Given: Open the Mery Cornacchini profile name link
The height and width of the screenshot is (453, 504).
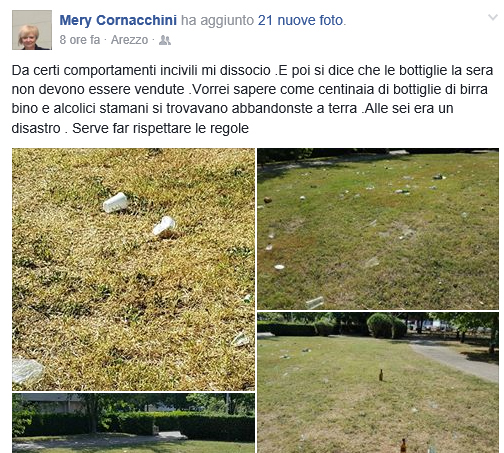Looking at the screenshot, I should tap(118, 20).
